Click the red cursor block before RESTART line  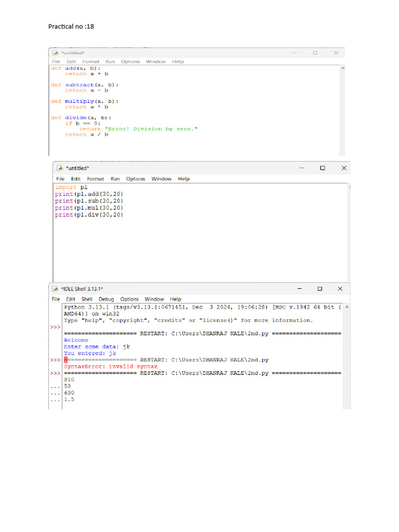(x=66, y=360)
